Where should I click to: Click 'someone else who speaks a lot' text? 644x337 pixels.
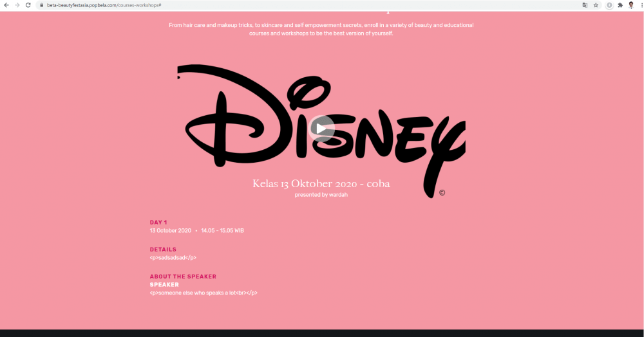click(204, 293)
